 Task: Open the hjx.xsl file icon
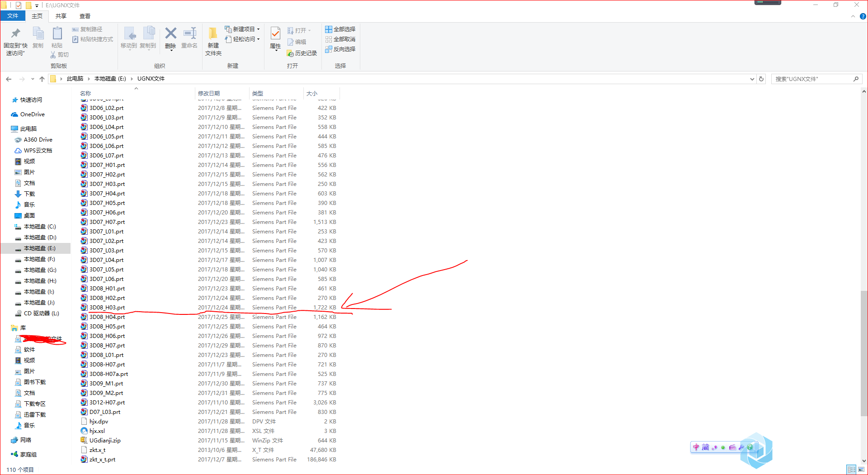coord(84,431)
